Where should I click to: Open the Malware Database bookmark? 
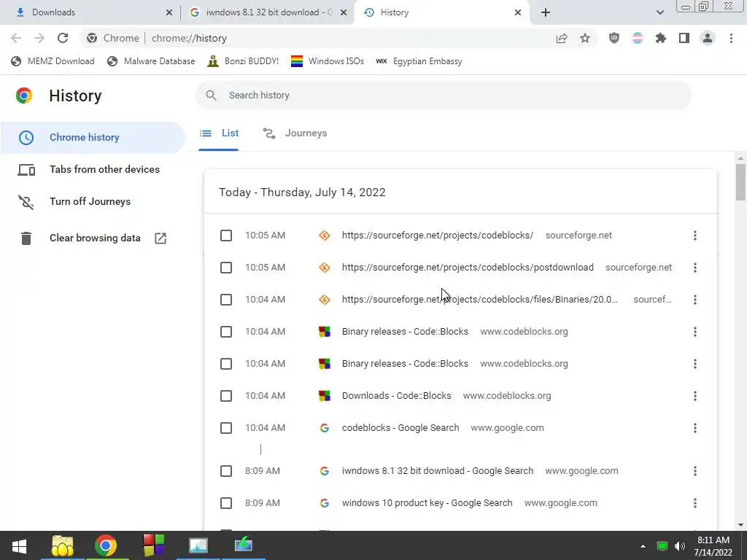(151, 61)
